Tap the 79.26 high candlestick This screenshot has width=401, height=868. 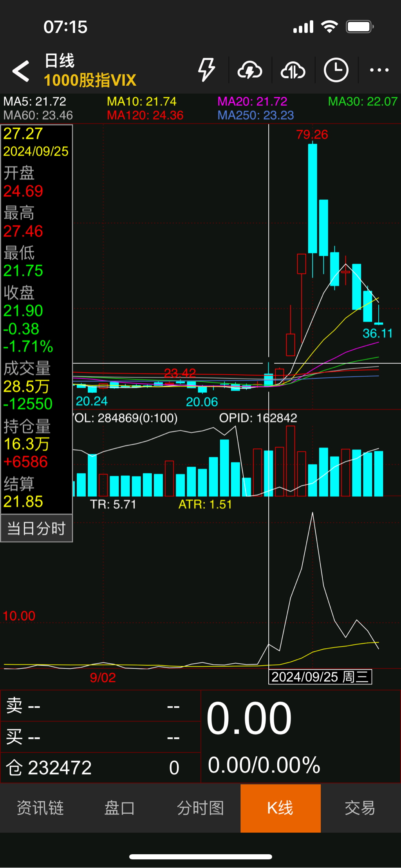pos(312,198)
